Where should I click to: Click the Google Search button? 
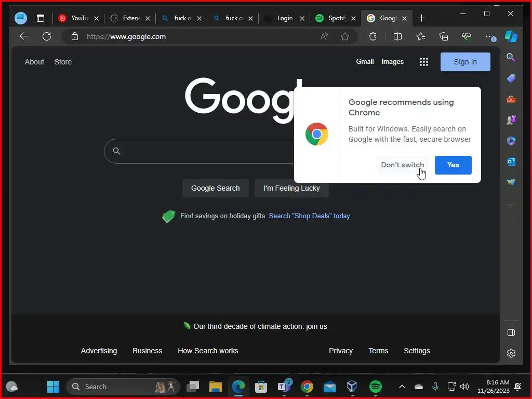tap(216, 188)
